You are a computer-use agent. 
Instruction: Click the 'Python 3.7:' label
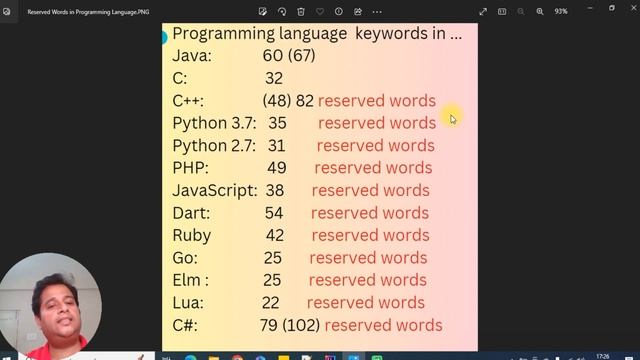pyautogui.click(x=214, y=123)
